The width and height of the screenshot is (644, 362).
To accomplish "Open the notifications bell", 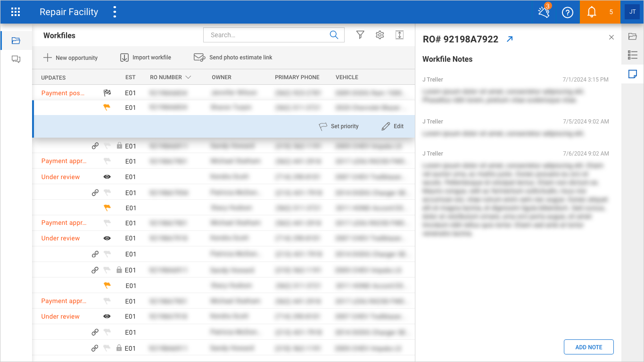I will (x=592, y=12).
